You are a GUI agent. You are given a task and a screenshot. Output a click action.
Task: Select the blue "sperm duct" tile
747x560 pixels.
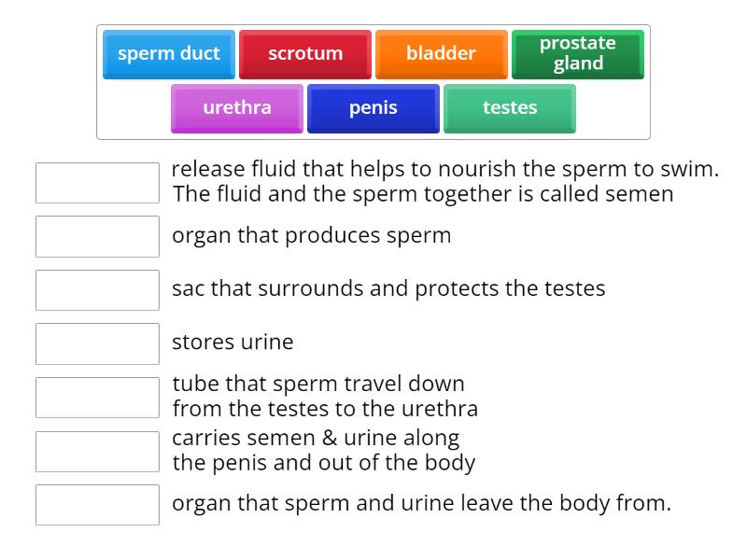[x=169, y=54]
